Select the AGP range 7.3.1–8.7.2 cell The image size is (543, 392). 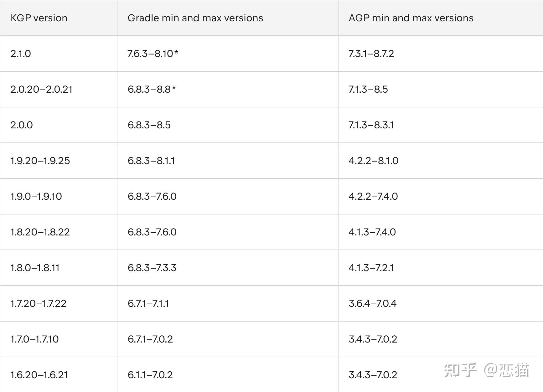[371, 54]
